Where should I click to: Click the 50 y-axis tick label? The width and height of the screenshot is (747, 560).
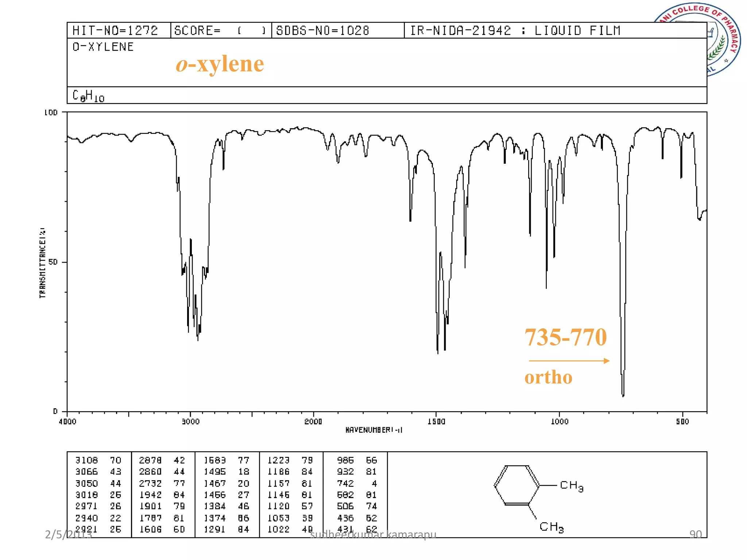click(53, 262)
